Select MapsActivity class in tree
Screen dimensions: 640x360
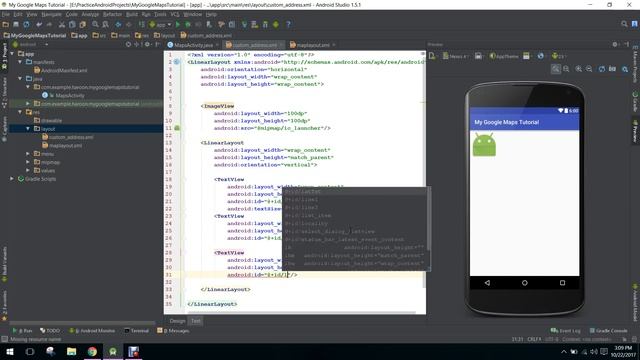(x=70, y=96)
